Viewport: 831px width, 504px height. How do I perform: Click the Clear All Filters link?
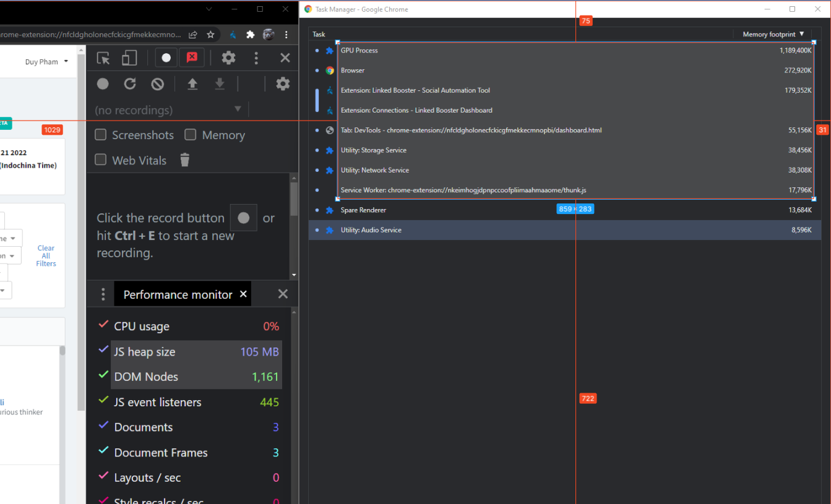[x=46, y=256]
